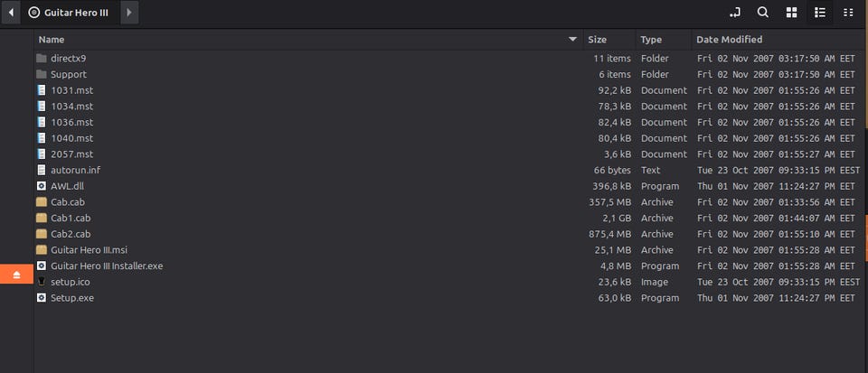Select the file name directx9

(x=68, y=58)
